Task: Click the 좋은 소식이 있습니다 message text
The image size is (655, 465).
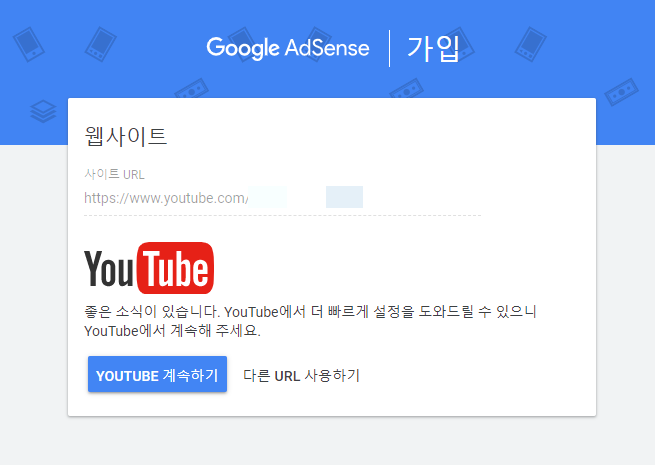Action: 310,321
